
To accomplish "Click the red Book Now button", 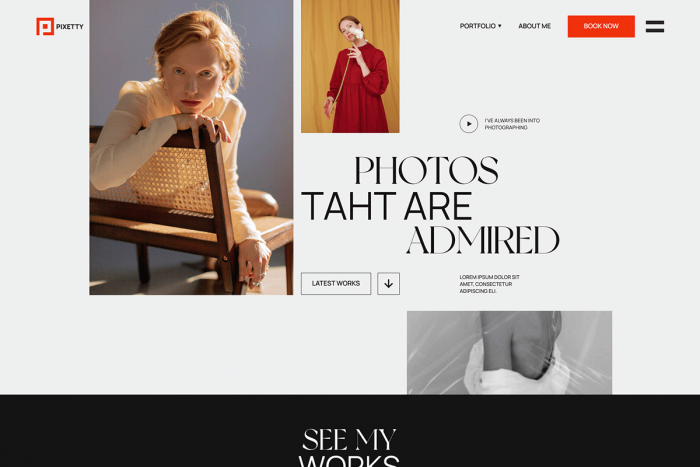I will 601,26.
